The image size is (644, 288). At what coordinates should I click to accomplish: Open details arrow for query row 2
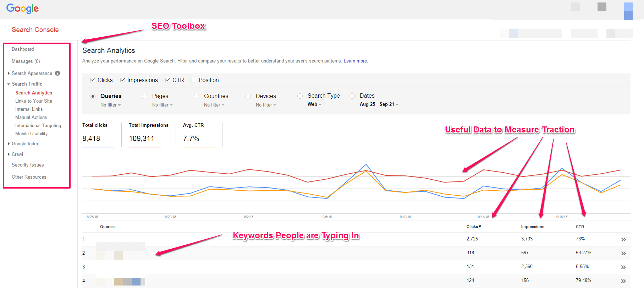623,253
